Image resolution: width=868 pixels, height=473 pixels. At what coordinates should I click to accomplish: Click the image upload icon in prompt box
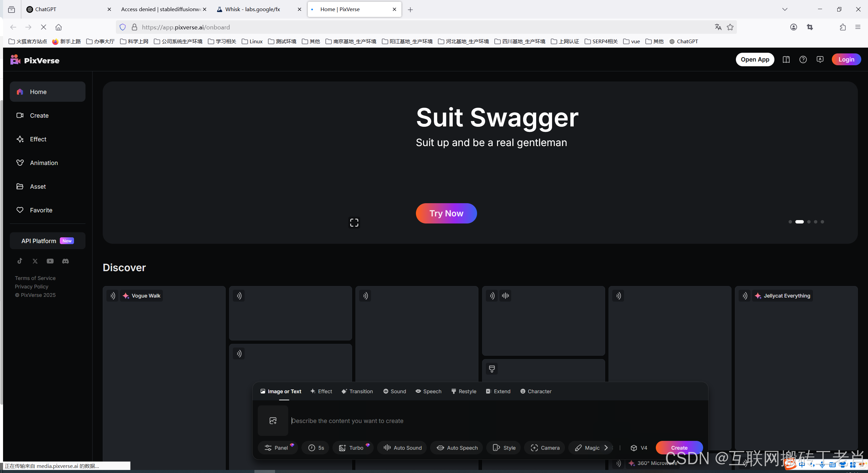[x=273, y=421]
